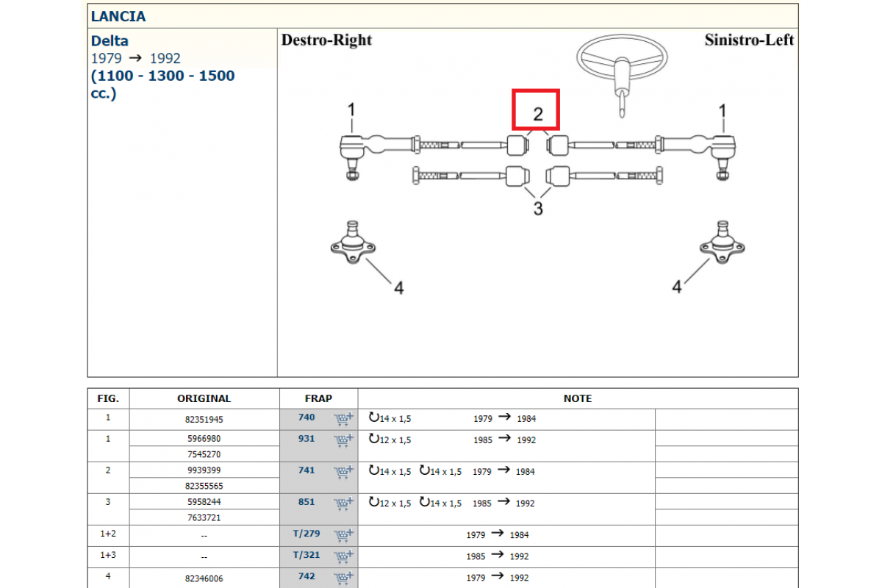This screenshot has height=588, width=882.
Task: Add FRAP 851 to the cart
Action: click(x=344, y=504)
